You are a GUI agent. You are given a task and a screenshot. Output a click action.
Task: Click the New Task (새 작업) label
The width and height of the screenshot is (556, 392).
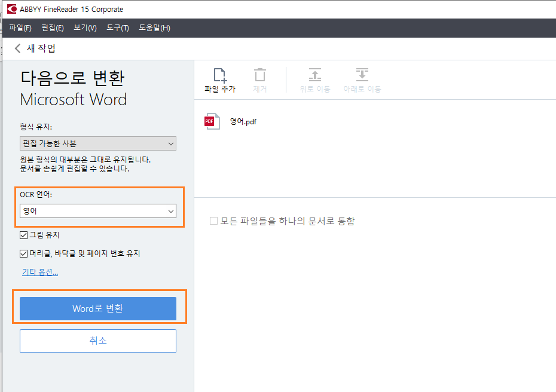[x=41, y=48]
